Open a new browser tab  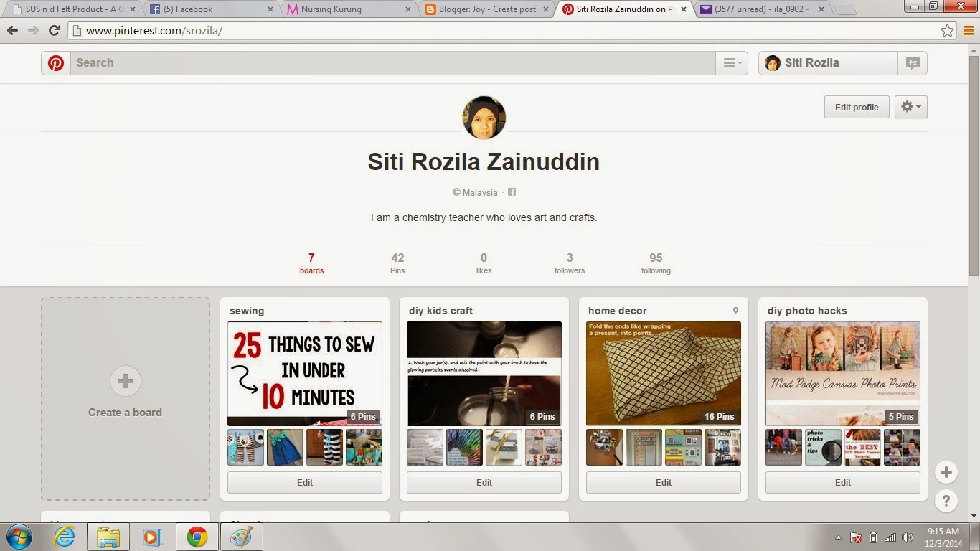[846, 10]
